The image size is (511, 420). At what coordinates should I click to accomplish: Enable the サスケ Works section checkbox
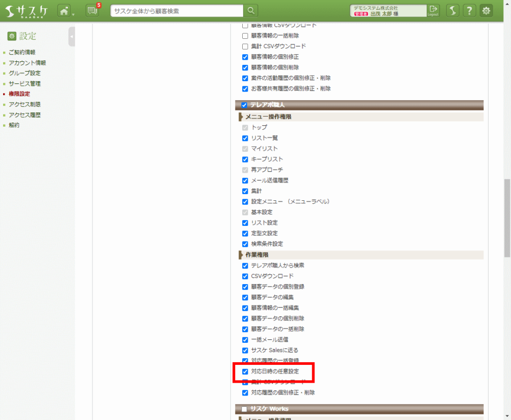pos(244,409)
